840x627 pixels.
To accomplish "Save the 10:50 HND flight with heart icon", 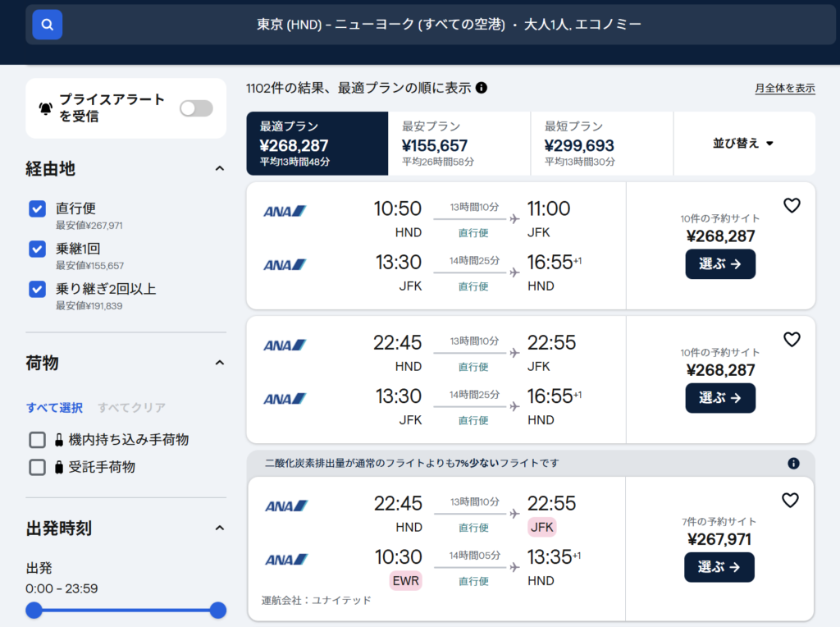I will [x=792, y=206].
